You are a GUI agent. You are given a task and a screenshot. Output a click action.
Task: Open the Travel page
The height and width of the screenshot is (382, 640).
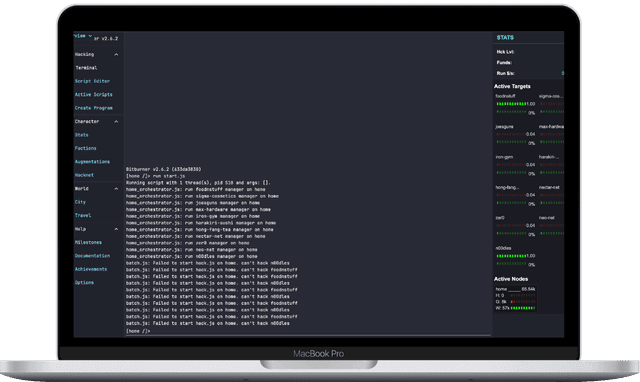click(83, 215)
